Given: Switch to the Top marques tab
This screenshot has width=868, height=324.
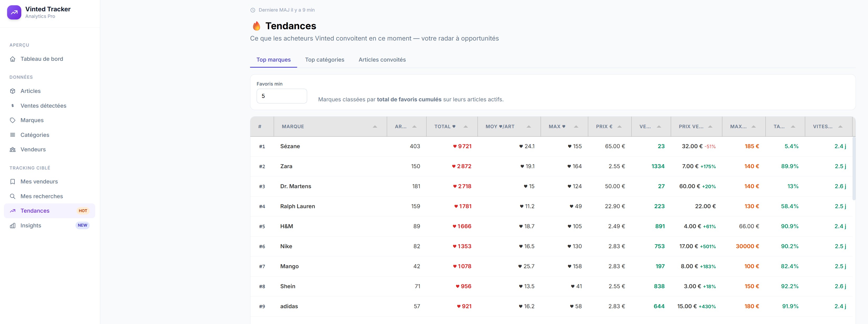Looking at the screenshot, I should click(273, 60).
